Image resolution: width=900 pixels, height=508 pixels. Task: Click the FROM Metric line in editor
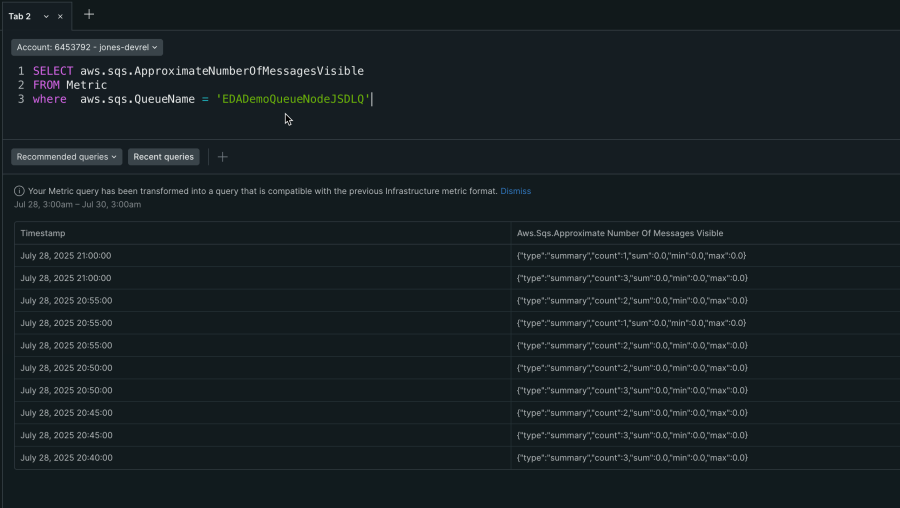[x=70, y=85]
